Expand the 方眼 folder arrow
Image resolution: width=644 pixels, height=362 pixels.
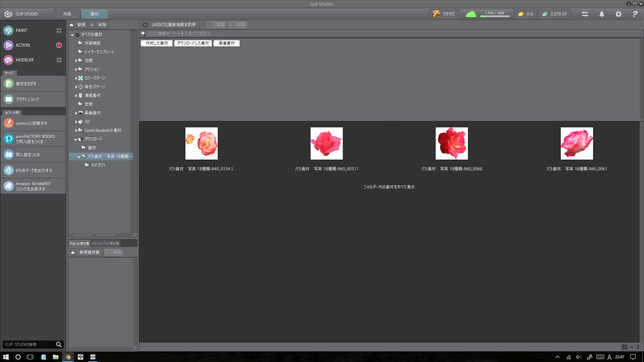[x=76, y=61]
